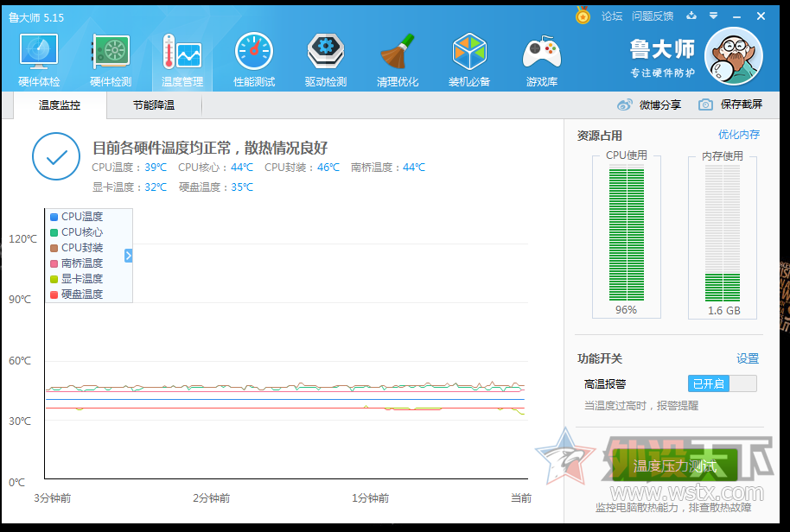
Task: Share via 微博分享
Action: 660,104
